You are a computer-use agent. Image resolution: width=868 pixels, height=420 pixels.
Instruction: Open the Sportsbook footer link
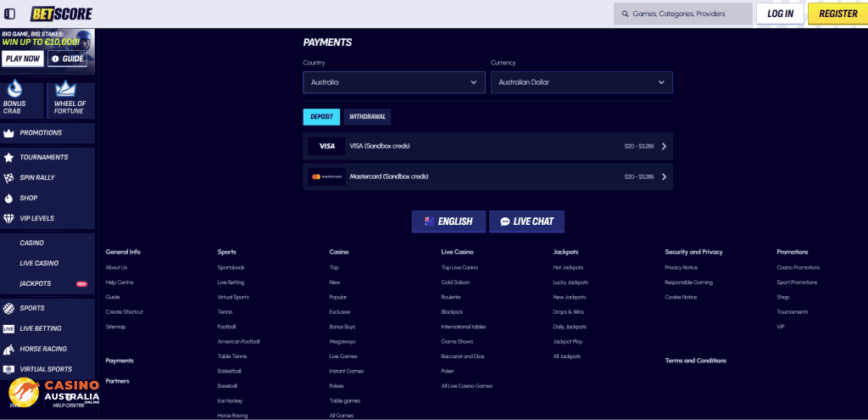(x=231, y=267)
